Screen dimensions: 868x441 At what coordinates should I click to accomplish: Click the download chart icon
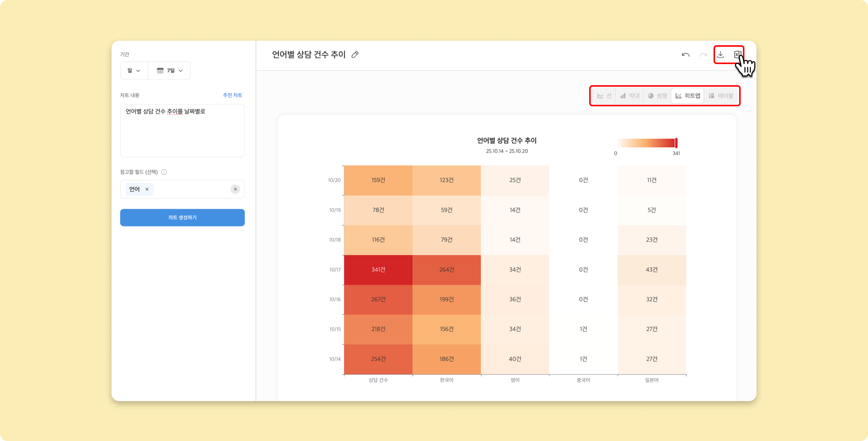click(x=720, y=55)
